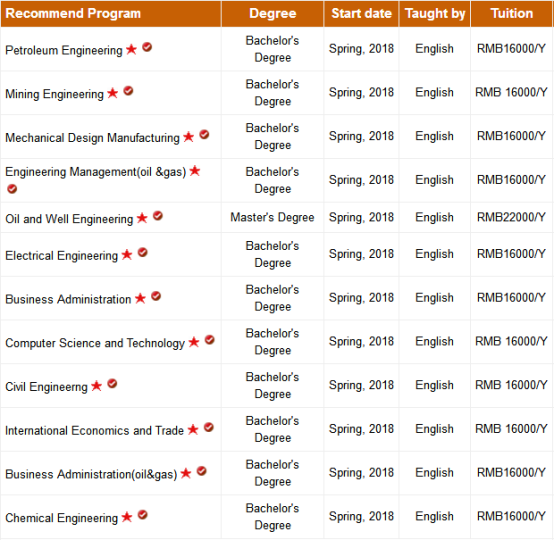Open the Oil and Well Engineering program
This screenshot has height=542, width=555.
[69, 219]
